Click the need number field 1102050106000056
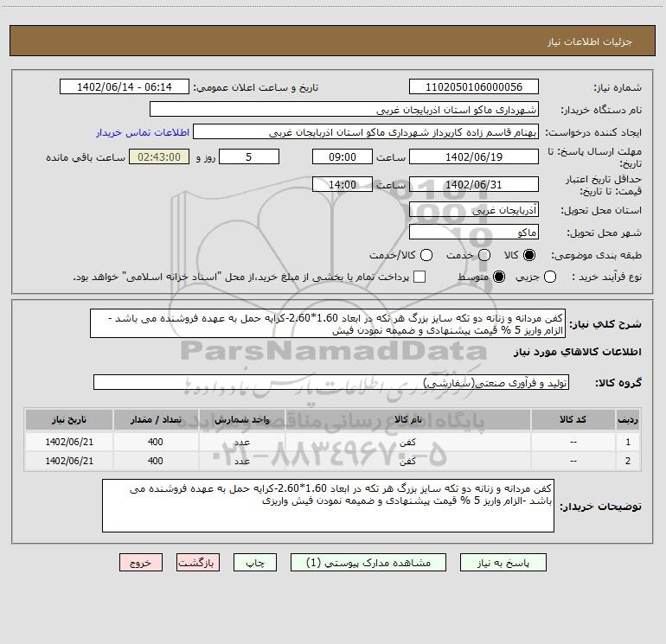 (x=474, y=86)
